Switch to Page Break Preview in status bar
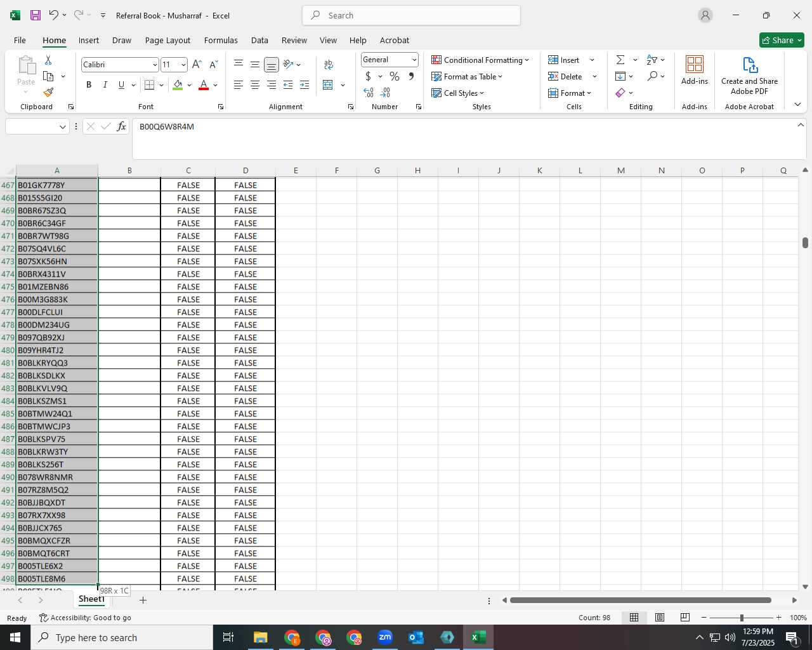 pyautogui.click(x=684, y=618)
